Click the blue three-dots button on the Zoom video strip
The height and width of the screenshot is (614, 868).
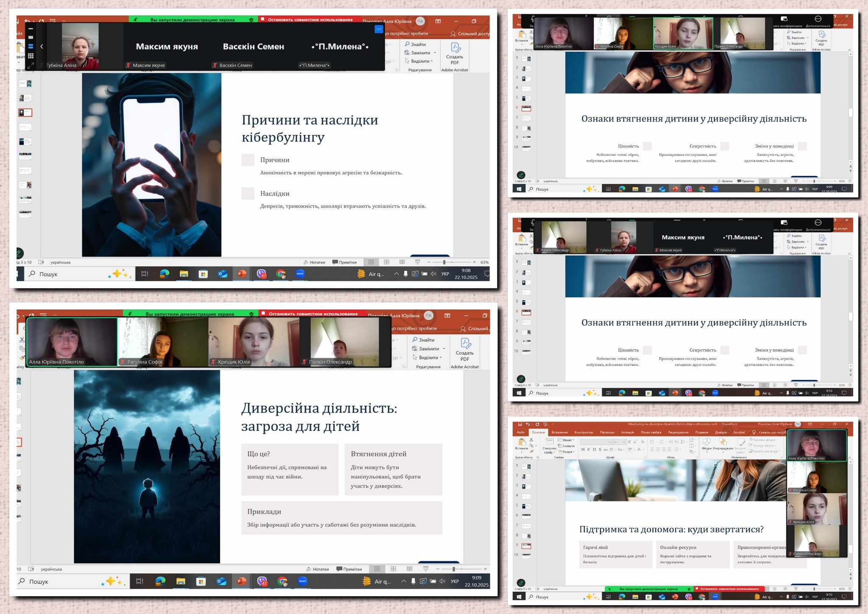point(379,29)
